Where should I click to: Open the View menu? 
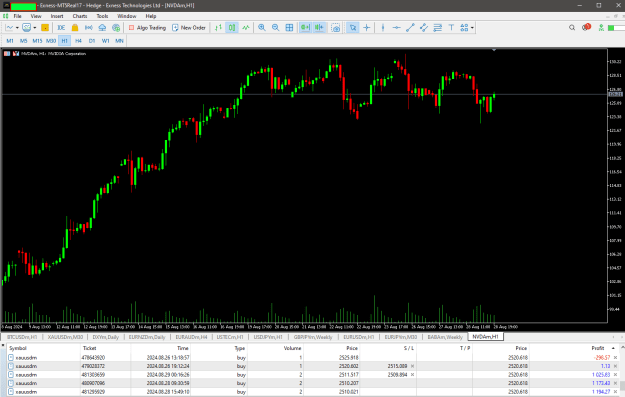[36, 16]
